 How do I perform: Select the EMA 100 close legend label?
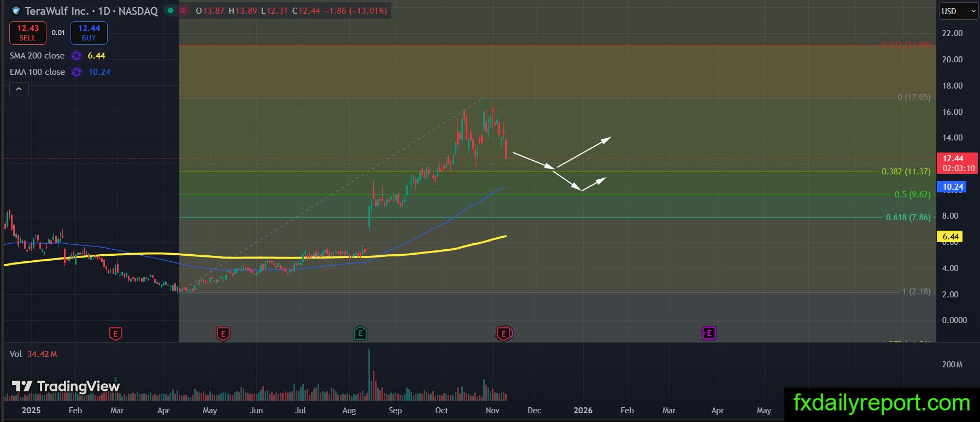pyautogui.click(x=37, y=72)
